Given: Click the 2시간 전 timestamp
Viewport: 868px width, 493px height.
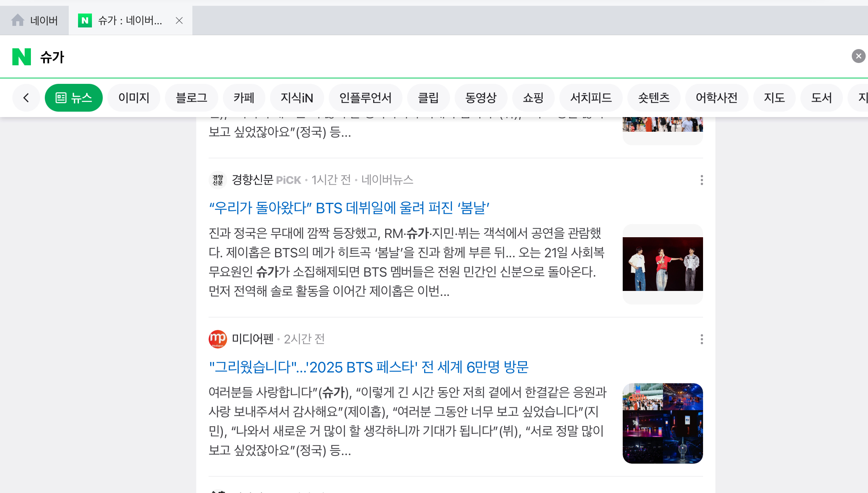Looking at the screenshot, I should click(304, 339).
